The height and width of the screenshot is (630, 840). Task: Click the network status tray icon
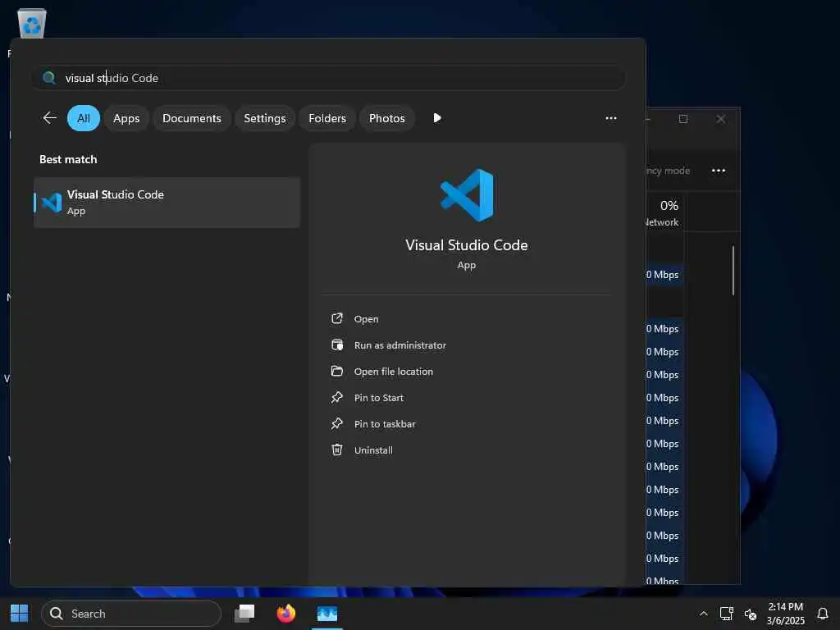point(727,614)
